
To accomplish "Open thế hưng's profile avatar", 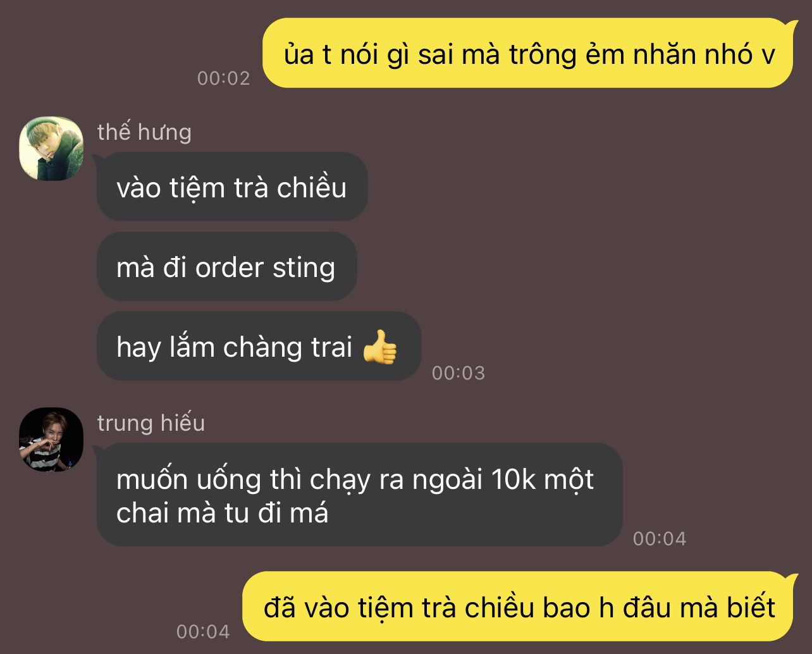I will pos(51,149).
